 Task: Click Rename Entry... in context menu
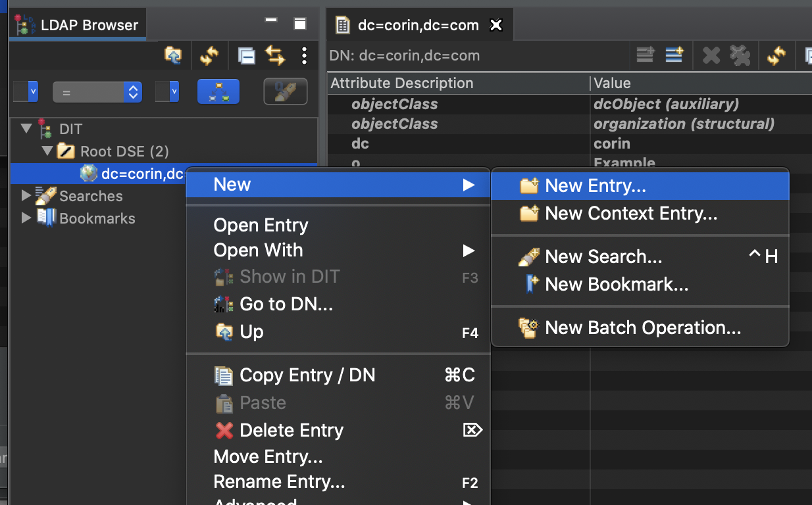pos(338,483)
